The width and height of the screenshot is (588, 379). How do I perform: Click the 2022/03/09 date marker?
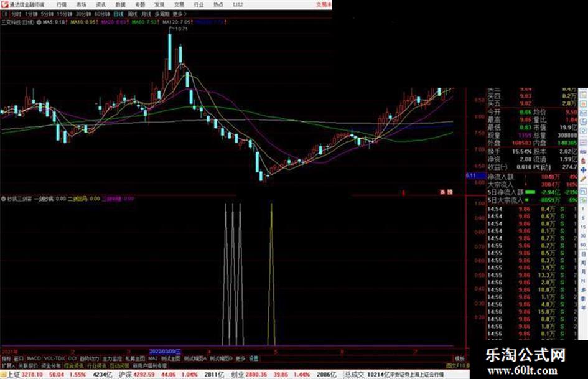tap(165, 352)
